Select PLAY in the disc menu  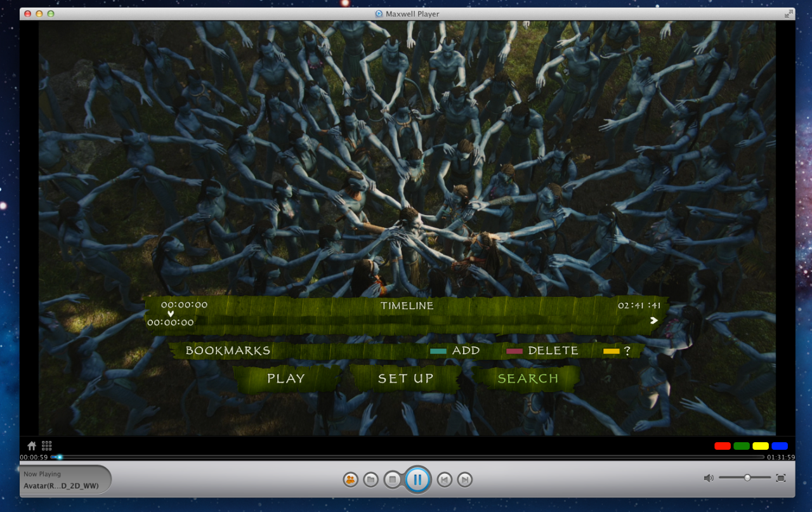[285, 379]
